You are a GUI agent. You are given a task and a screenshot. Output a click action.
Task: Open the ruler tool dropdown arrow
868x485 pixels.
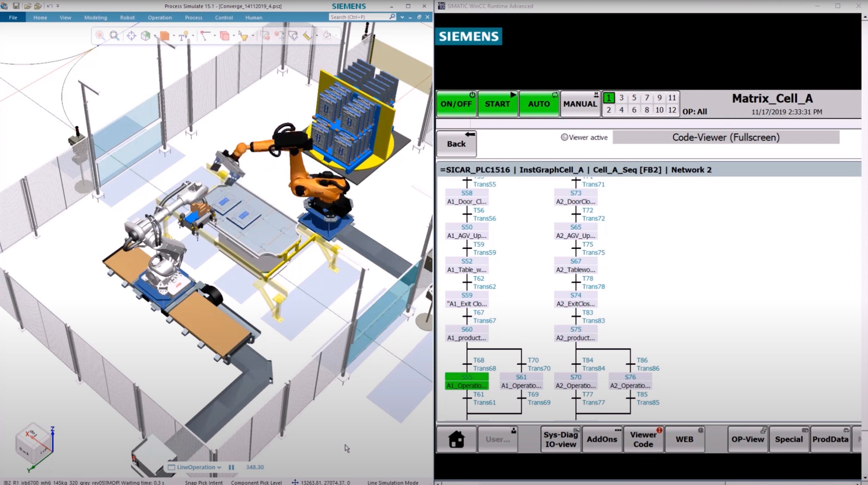[316, 35]
